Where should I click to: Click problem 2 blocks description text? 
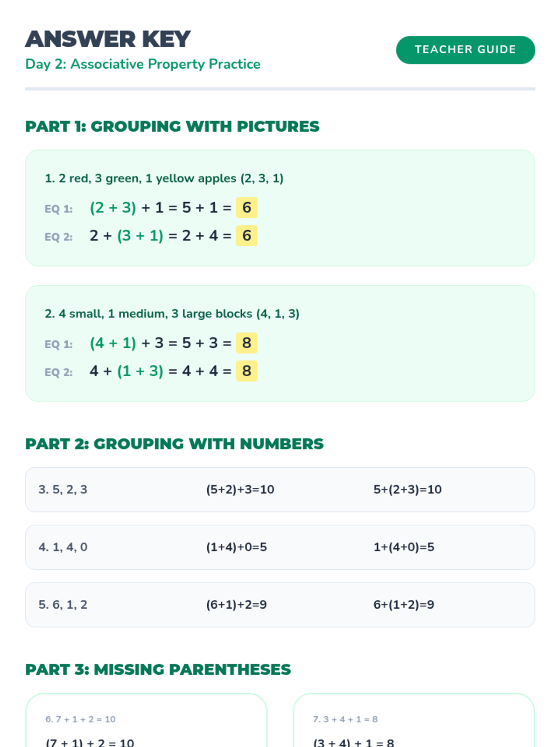[x=172, y=314]
